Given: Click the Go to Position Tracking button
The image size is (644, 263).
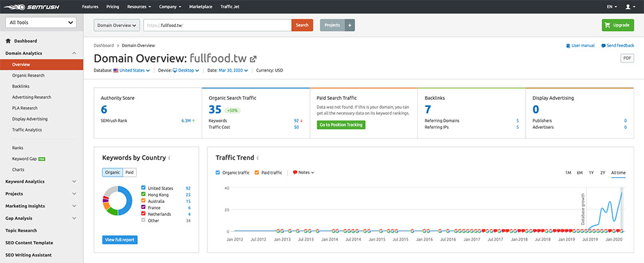Looking at the screenshot, I should 341,124.
